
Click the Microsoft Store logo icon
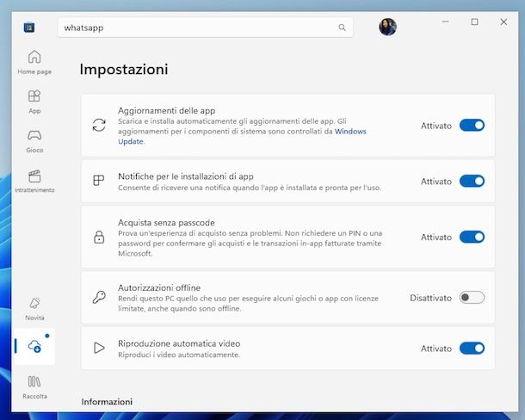pyautogui.click(x=29, y=28)
